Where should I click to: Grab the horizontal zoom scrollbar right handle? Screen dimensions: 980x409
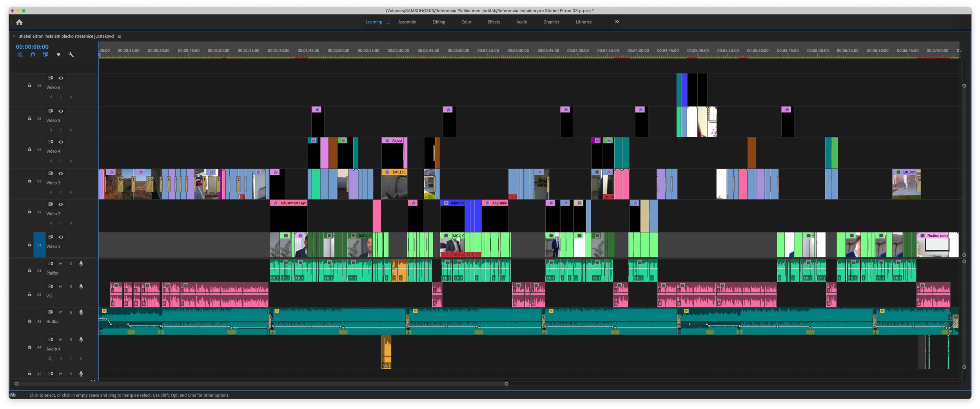[506, 384]
